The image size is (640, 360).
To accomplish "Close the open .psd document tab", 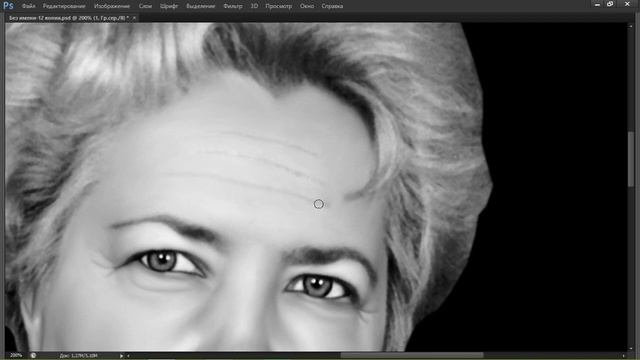I will click(x=134, y=18).
